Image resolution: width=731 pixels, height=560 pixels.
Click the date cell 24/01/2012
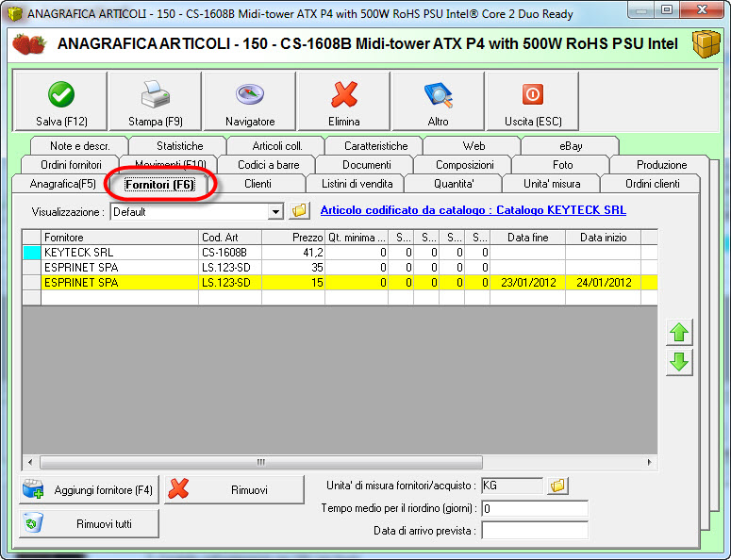tap(604, 282)
